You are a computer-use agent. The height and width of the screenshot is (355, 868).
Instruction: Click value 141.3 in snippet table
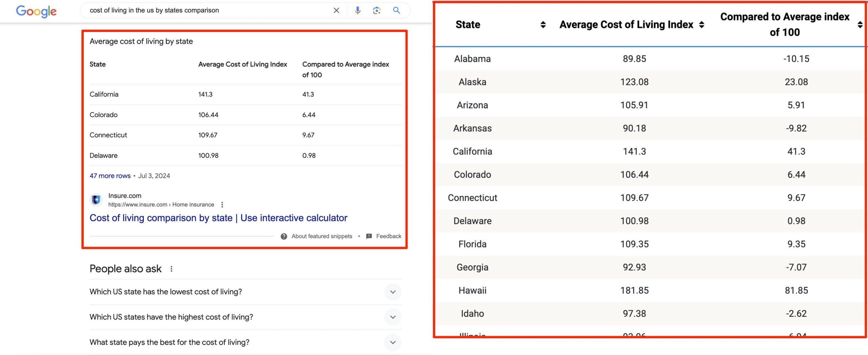coord(205,94)
